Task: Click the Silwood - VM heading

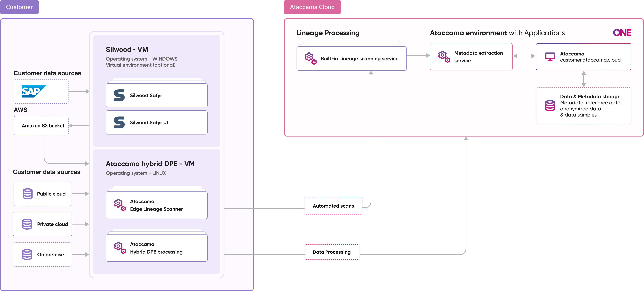Action: tap(127, 50)
